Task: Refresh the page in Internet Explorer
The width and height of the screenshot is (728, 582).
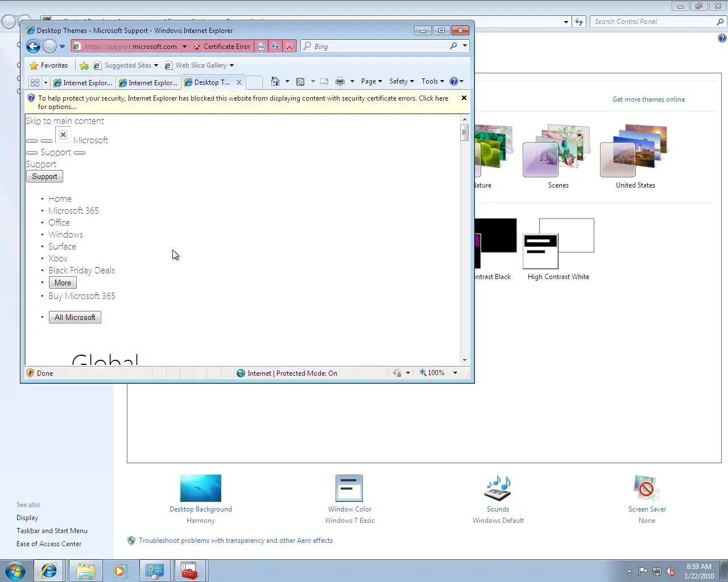Action: [275, 47]
